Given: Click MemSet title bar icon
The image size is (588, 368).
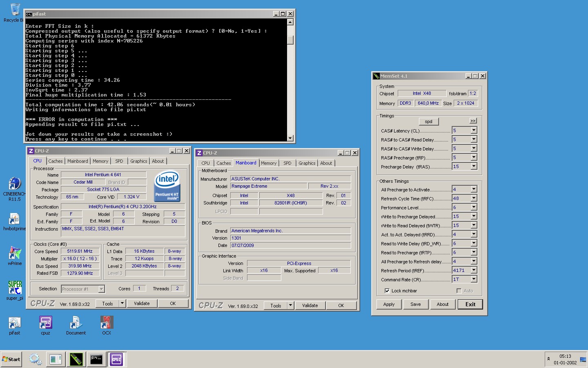Looking at the screenshot, I should 376,76.
